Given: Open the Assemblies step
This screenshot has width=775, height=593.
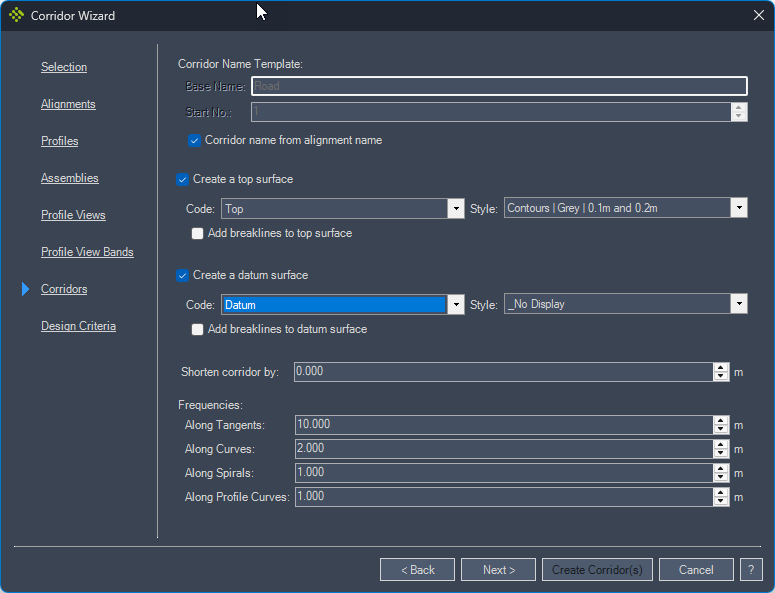Looking at the screenshot, I should click(x=70, y=178).
